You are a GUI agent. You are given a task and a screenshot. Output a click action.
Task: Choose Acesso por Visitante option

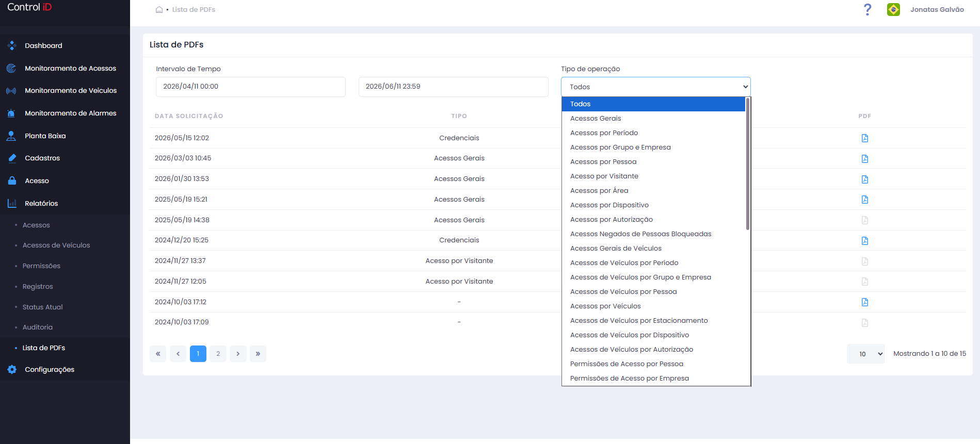click(x=653, y=176)
